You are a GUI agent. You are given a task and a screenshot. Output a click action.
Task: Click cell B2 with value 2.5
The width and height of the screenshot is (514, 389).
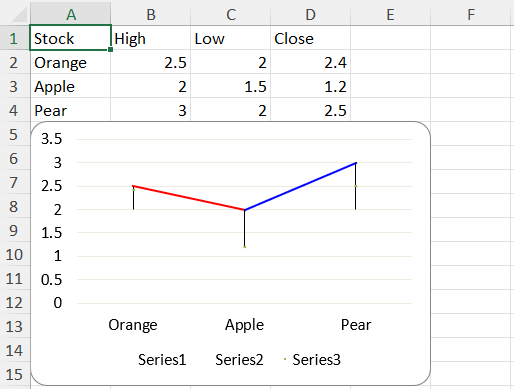151,62
